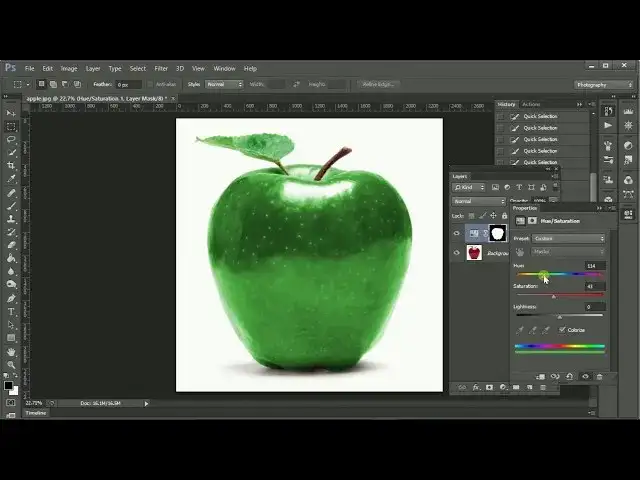640x480 pixels.
Task: Click the Feather input field
Action: pyautogui.click(x=129, y=84)
